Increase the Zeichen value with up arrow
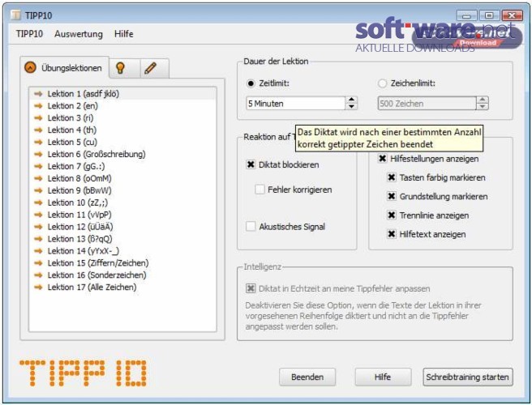The width and height of the screenshot is (532, 405). click(483, 100)
